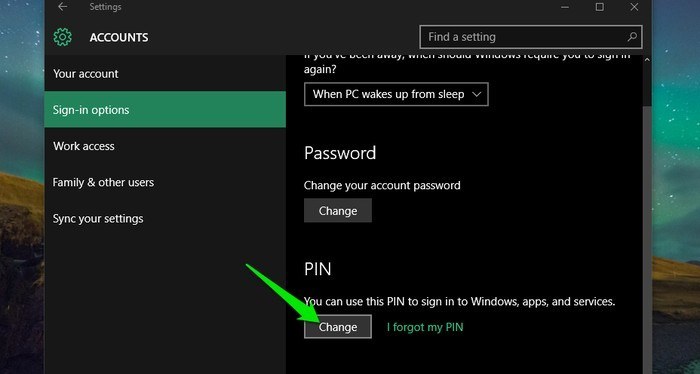Open the sign-in requirement dropdown
Screen dimensions: 700x374
(x=396, y=94)
